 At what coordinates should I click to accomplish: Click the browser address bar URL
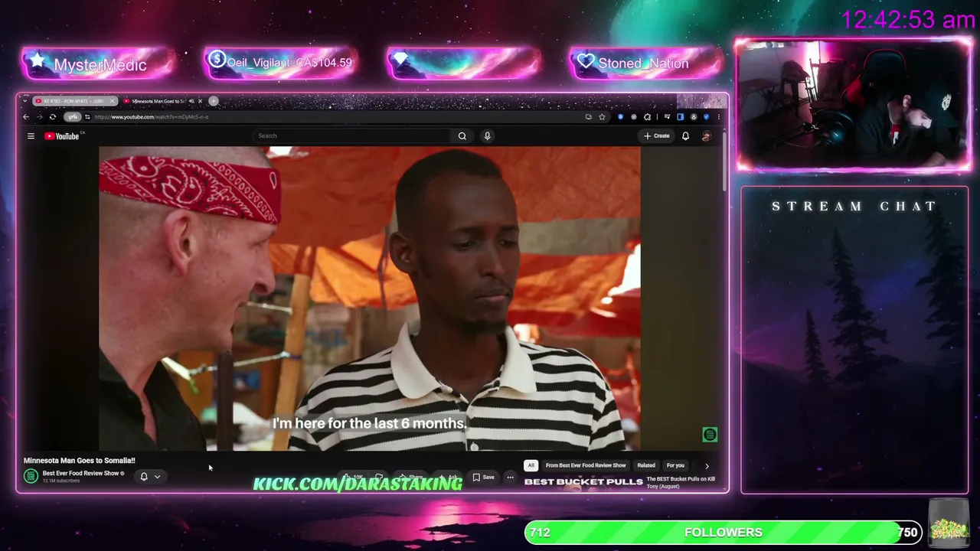[x=152, y=117]
